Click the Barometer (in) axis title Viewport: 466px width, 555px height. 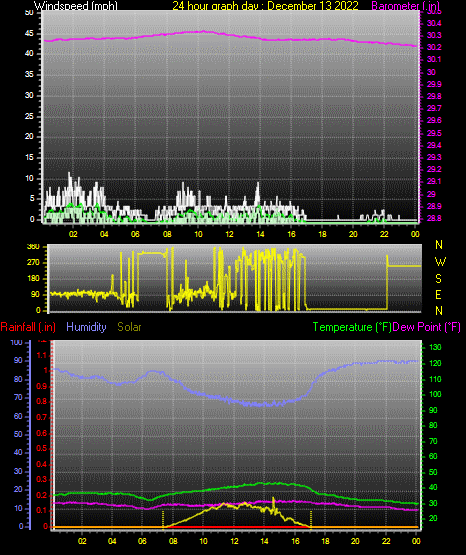(405, 6)
